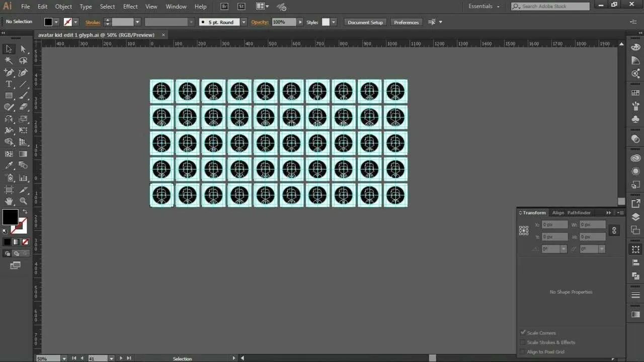Set paint mode to Gradient below swatches
This screenshot has width=644, height=362.
(16, 242)
